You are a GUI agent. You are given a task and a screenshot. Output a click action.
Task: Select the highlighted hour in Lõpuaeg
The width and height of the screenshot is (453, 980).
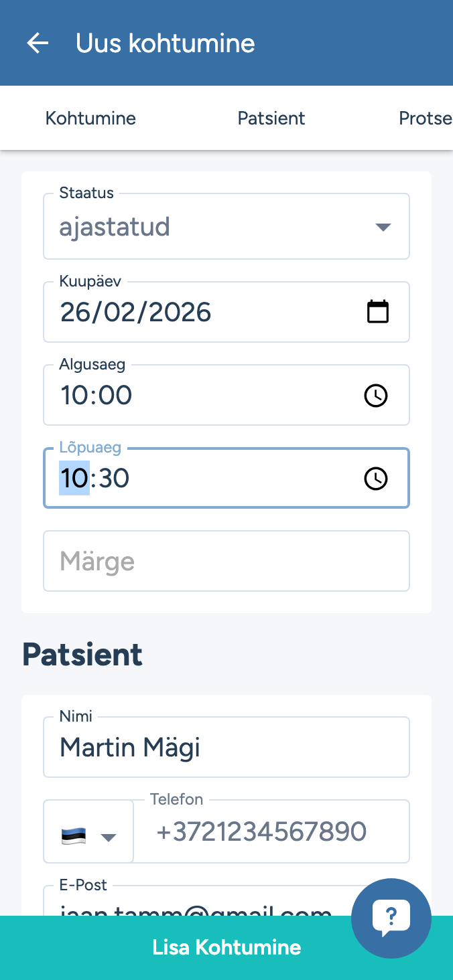click(x=74, y=479)
